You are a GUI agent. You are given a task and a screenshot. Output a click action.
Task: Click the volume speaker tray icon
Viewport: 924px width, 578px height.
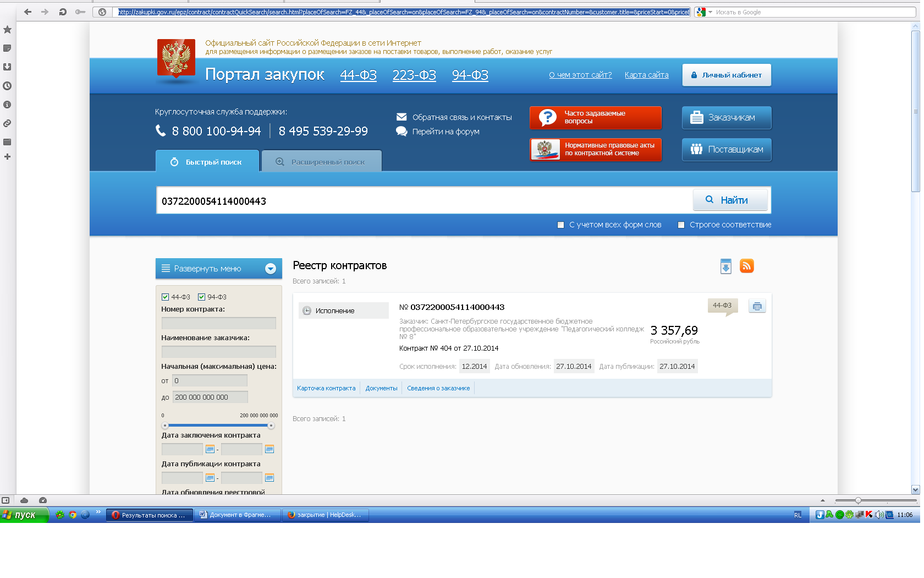click(x=879, y=515)
